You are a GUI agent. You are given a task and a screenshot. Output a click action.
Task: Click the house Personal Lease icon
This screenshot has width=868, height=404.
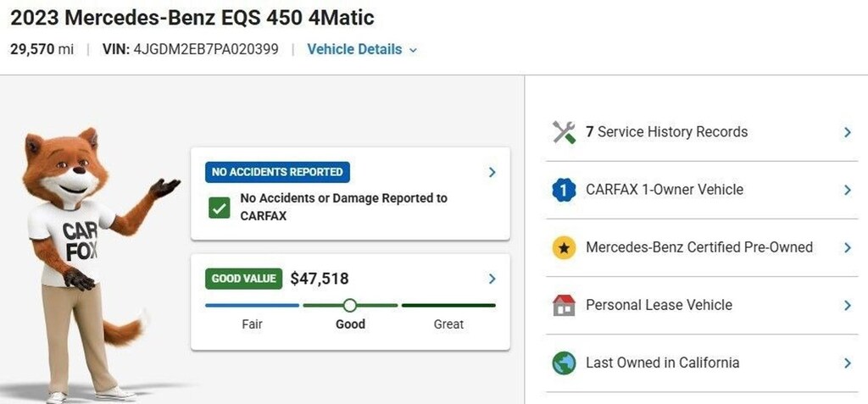[x=564, y=305]
